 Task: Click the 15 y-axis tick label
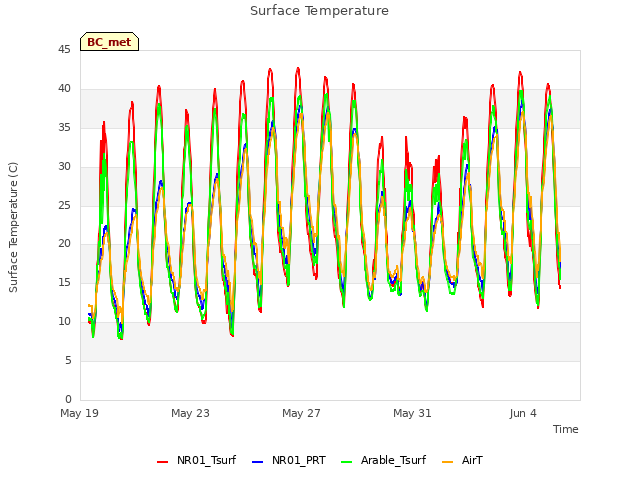pyautogui.click(x=64, y=282)
